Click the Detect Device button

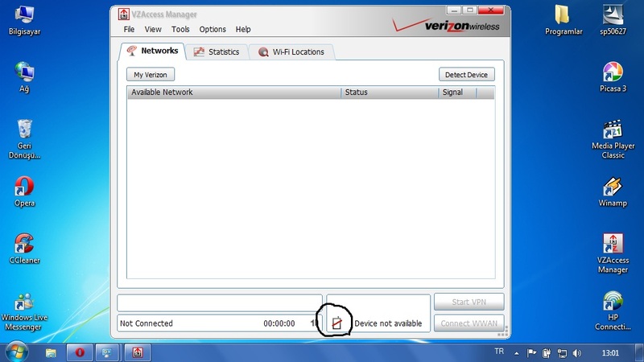tap(466, 75)
